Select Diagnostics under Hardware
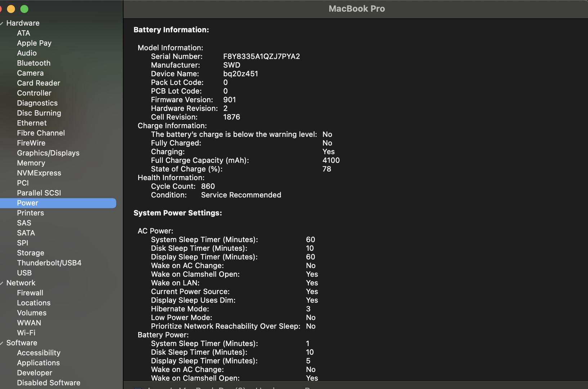This screenshot has width=588, height=389. tap(37, 103)
